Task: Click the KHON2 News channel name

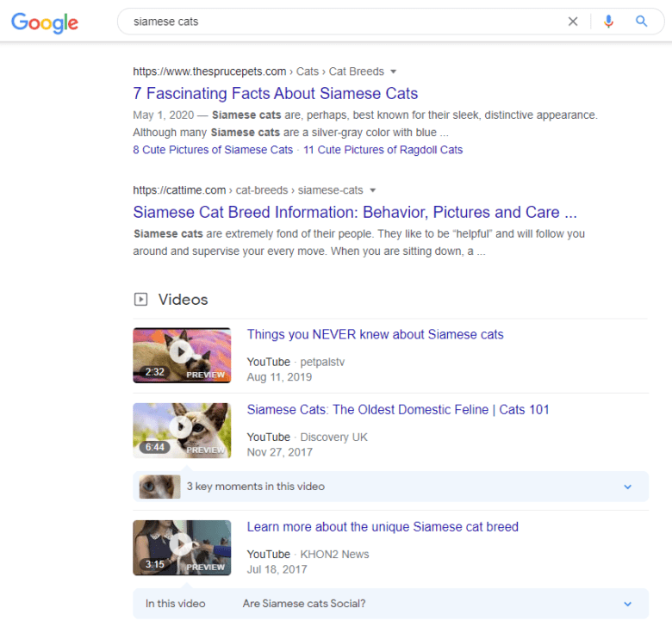Action: click(x=334, y=555)
